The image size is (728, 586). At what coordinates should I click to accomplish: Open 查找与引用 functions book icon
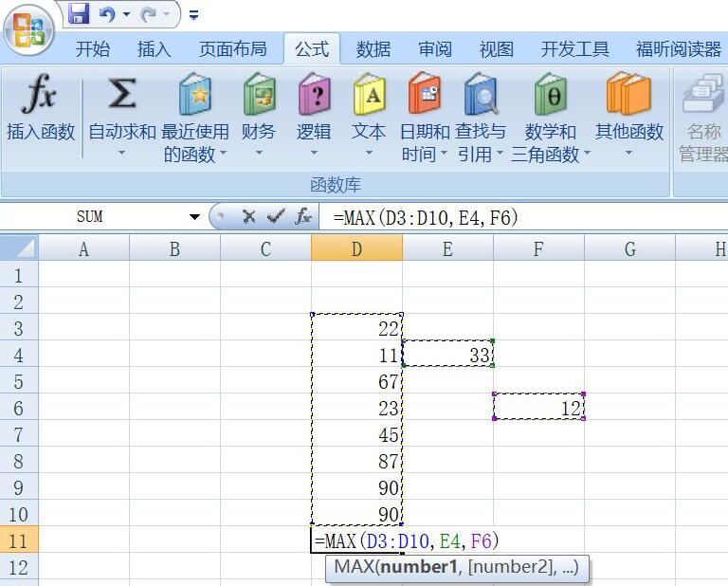[481, 94]
